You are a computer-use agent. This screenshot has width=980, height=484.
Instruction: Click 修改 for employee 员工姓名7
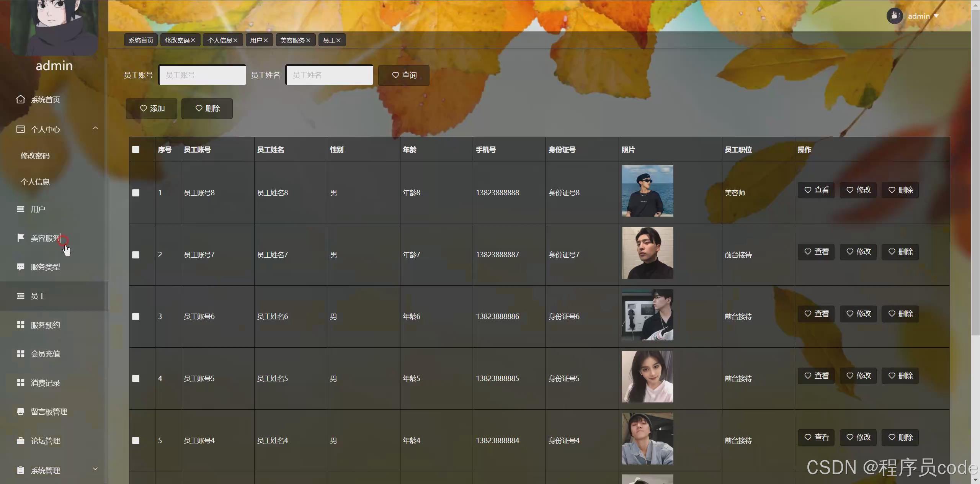(858, 252)
